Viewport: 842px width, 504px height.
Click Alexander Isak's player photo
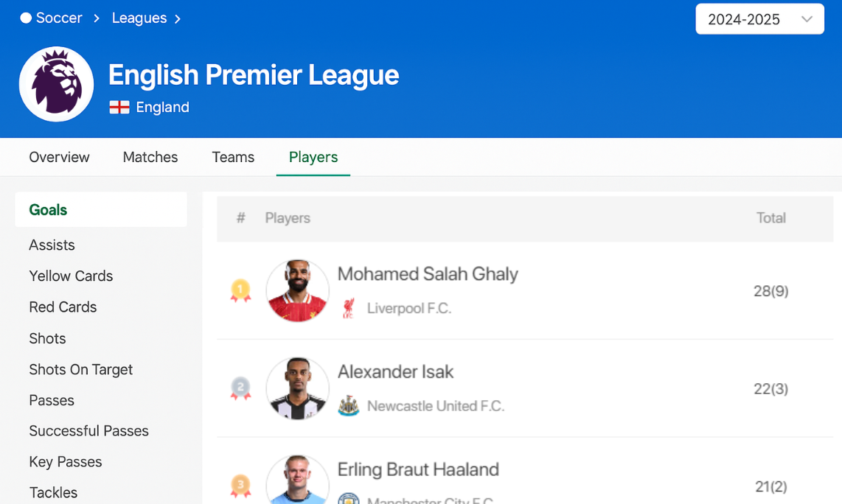[x=297, y=388]
